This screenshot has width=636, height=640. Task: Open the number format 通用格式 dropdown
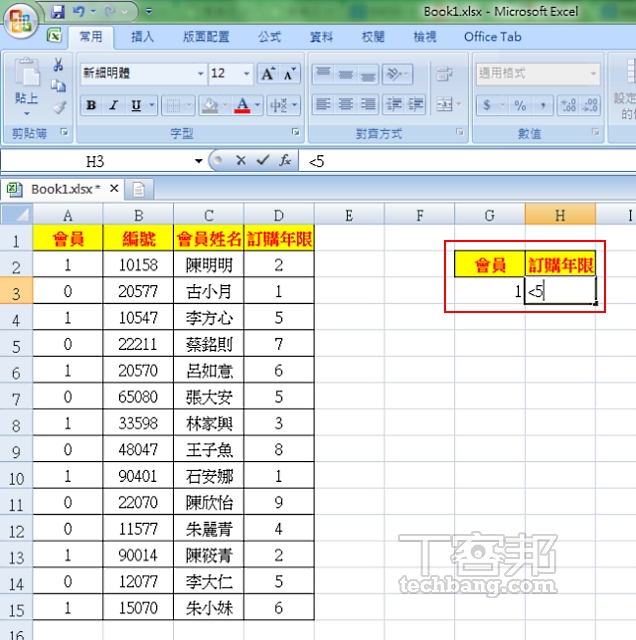593,74
